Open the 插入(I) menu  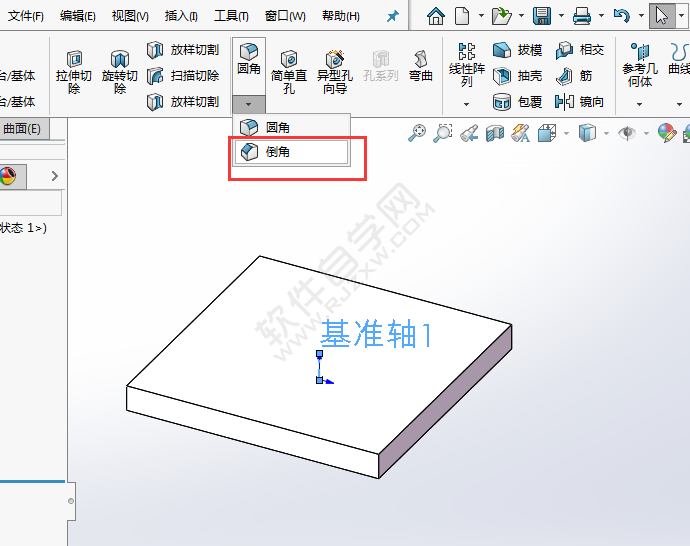181,16
